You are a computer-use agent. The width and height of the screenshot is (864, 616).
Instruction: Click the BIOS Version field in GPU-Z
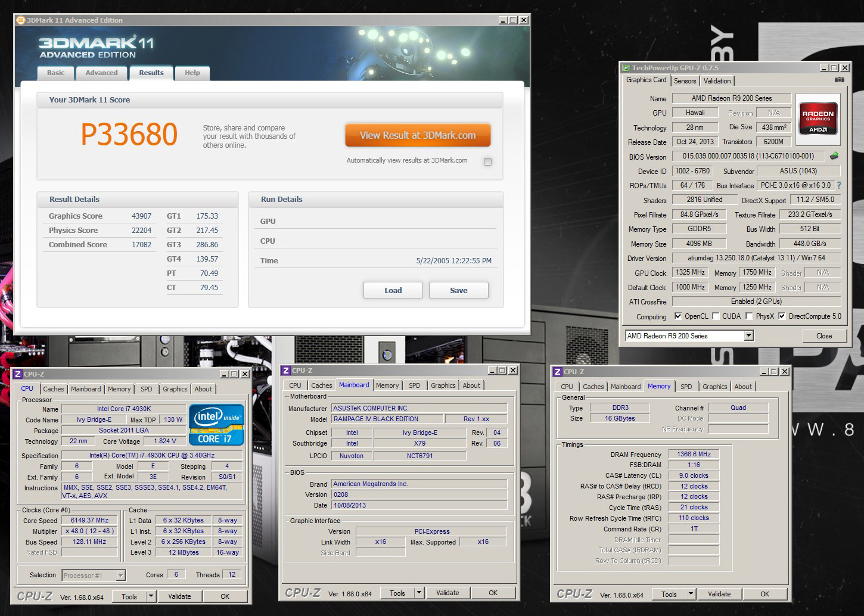[748, 156]
